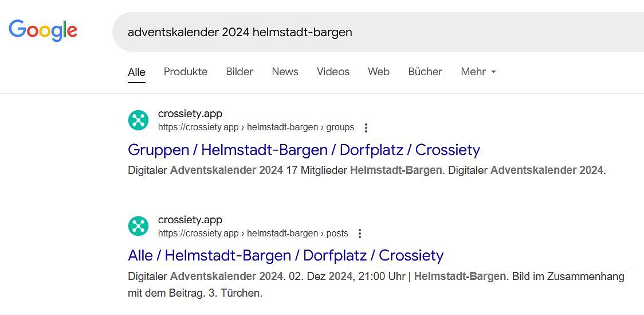Image resolution: width=644 pixels, height=315 pixels.
Task: Open the 'Alle / Helmstadt-Bargen / Dorfplatz' result link
Action: [285, 255]
